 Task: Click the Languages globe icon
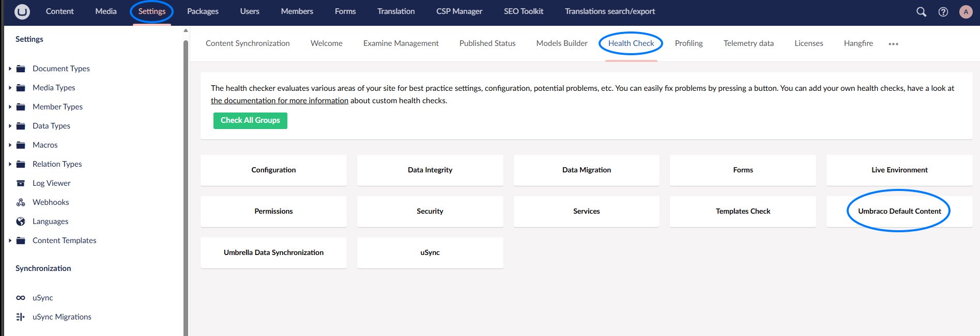[21, 221]
